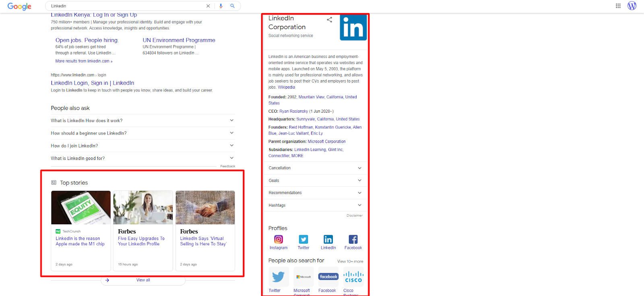Open Forbes 'Five Easy Upgrades' story

coord(141,241)
